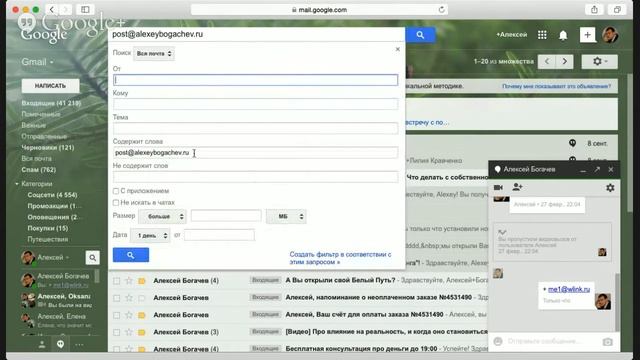This screenshot has height=360, width=640.
Task: Select the '[Видео] Про влияние на реальность' email checkbox
Action: pos(117,332)
